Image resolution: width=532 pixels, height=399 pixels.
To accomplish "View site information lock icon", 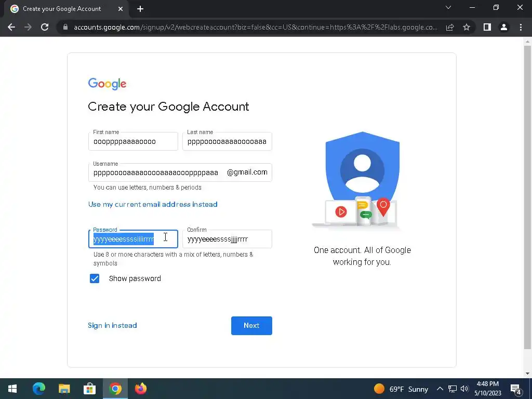I will point(65,27).
